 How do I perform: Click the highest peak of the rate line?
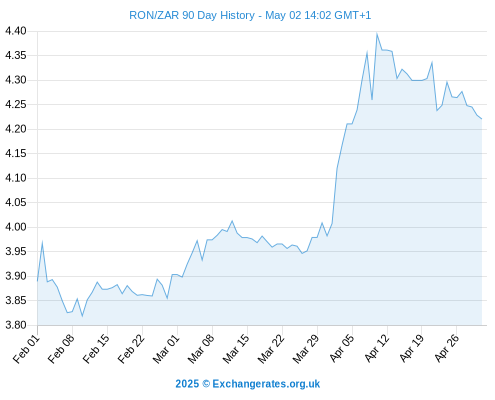[x=377, y=34]
